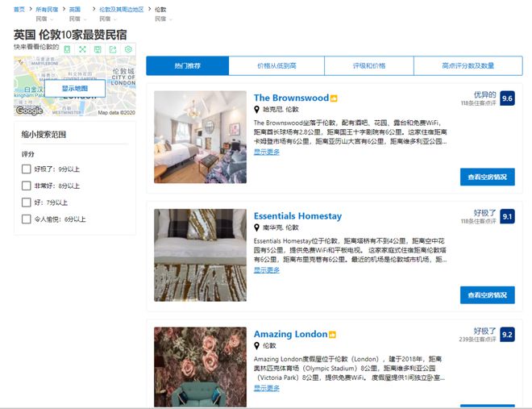The height and width of the screenshot is (409, 532).
Task: Click the 9.6 score badge for The Brownswood
Action: pyautogui.click(x=507, y=98)
